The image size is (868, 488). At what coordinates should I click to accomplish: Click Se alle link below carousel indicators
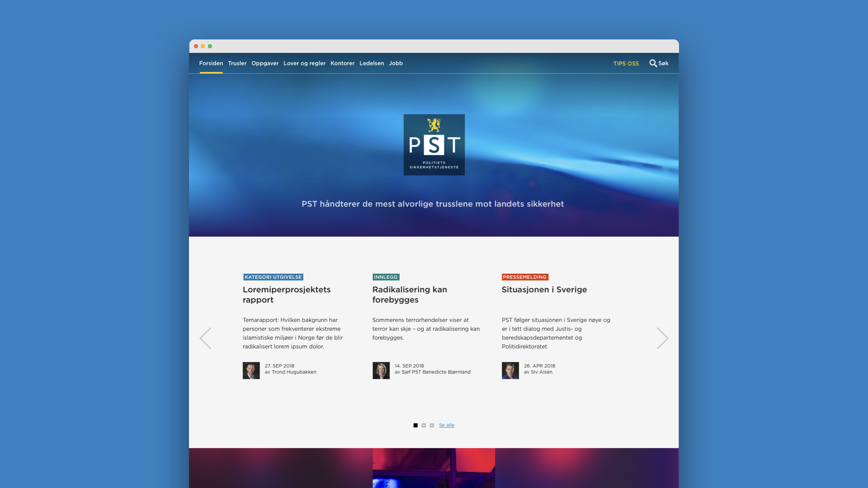[446, 425]
